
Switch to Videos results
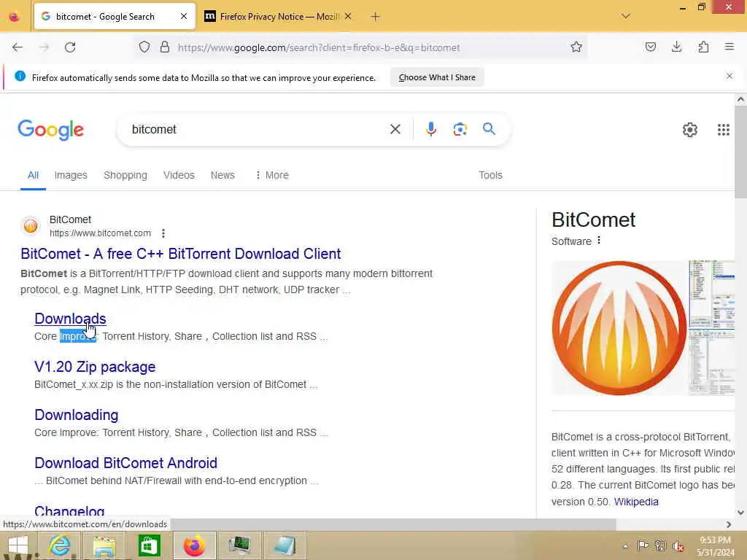pos(179,175)
